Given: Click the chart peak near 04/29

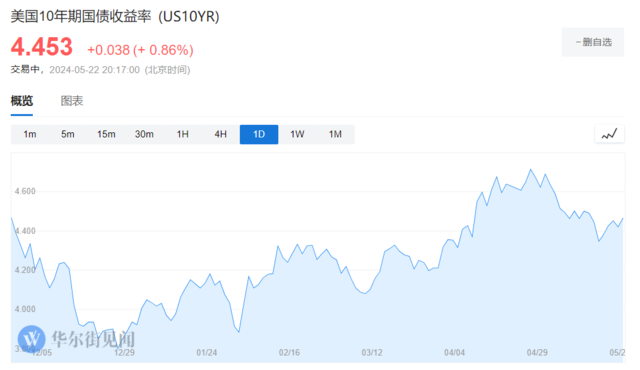Looking at the screenshot, I should point(531,169).
